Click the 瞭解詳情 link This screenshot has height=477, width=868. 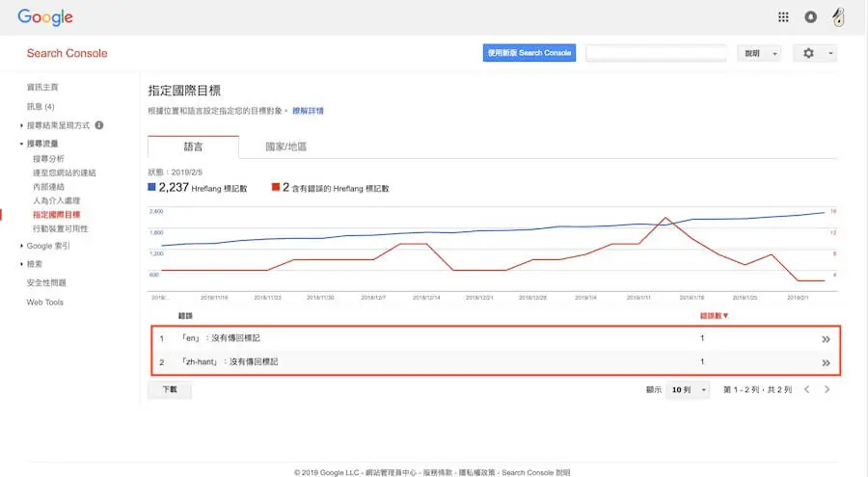point(309,111)
